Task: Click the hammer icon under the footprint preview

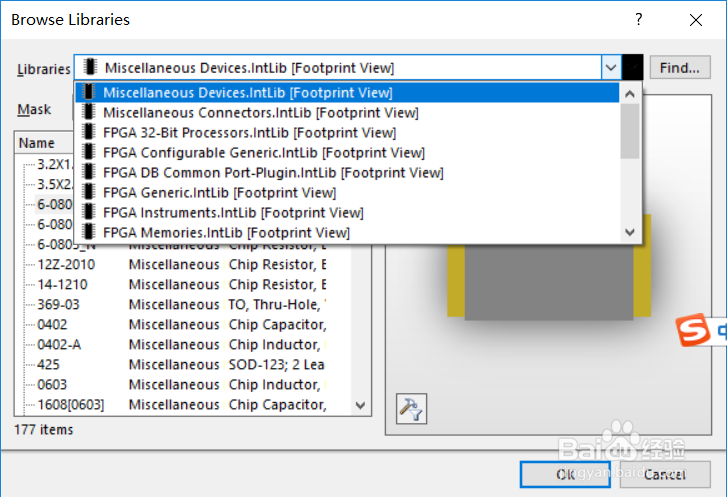Action: (411, 408)
